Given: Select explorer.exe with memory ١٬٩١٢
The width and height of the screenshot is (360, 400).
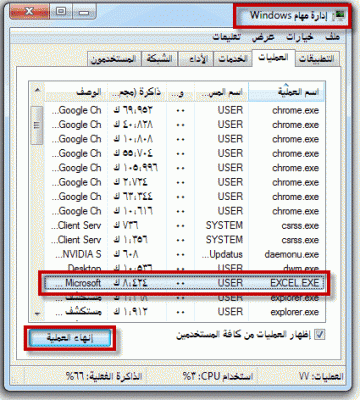Looking at the screenshot, I should pos(295,312).
